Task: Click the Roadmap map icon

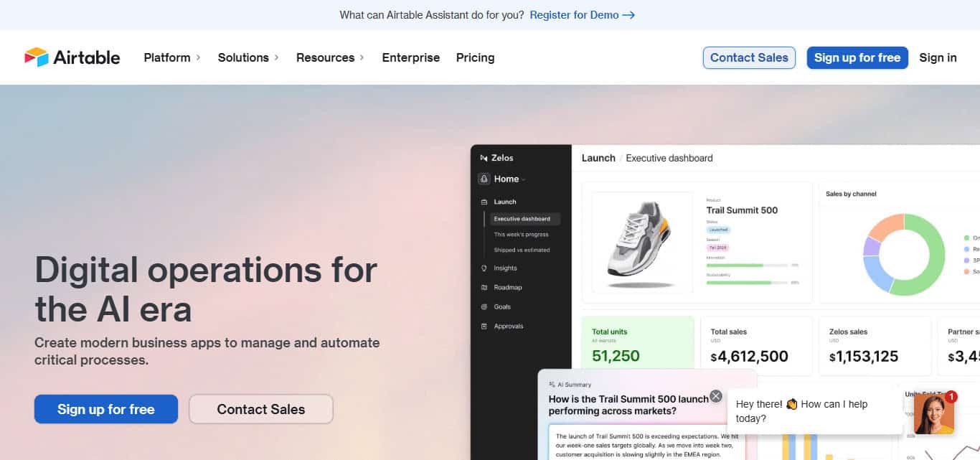Action: coord(484,288)
